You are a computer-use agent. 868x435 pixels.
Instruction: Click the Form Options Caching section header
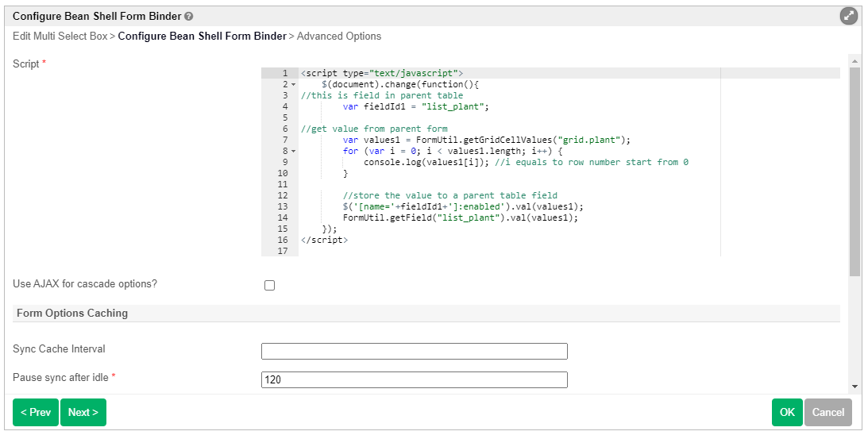(72, 313)
